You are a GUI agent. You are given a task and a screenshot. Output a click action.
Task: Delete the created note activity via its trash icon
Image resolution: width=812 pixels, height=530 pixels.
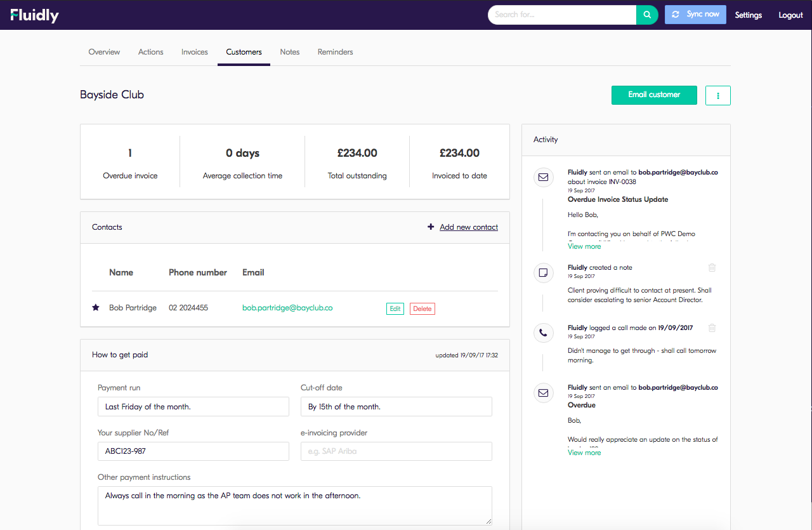712,267
